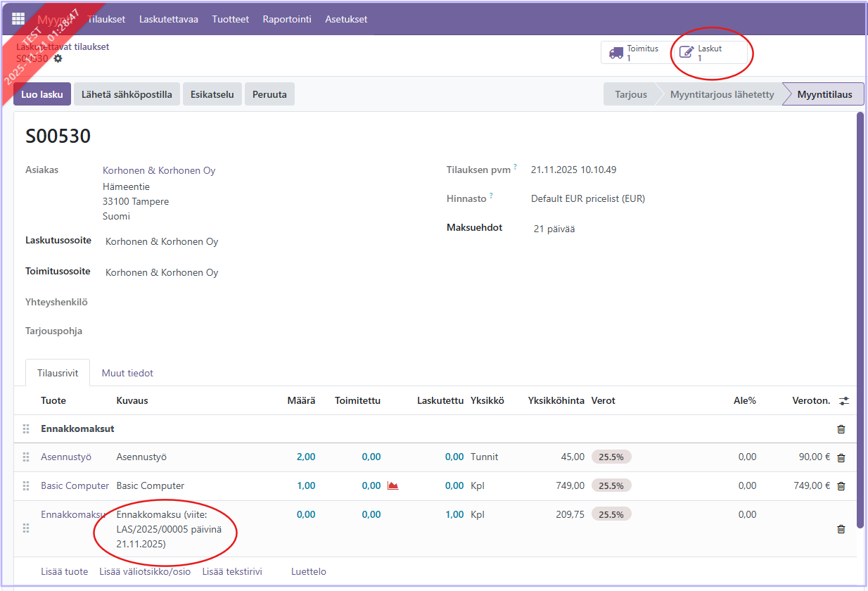The height and width of the screenshot is (591, 868).
Task: Delete the Basic Computer line with trash icon
Action: tap(841, 486)
